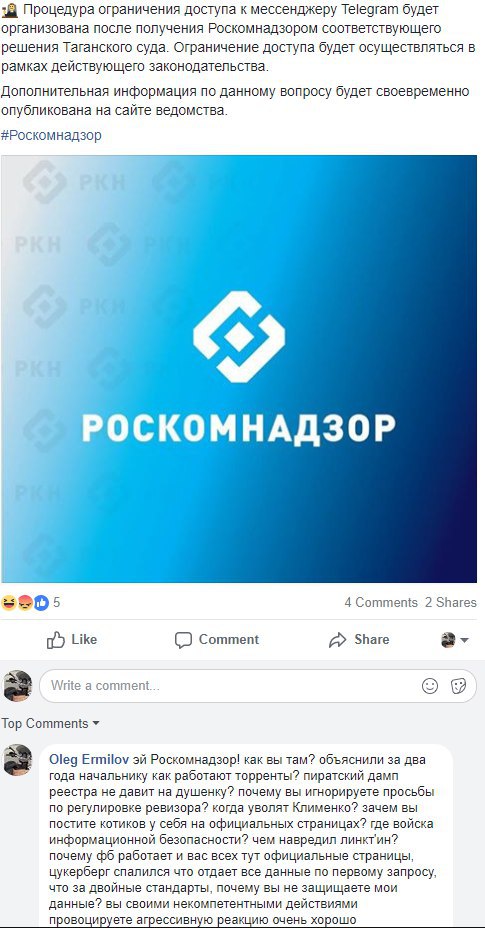Click the Comment speech bubble icon
Image resolution: width=485 pixels, height=928 pixels.
[184, 640]
